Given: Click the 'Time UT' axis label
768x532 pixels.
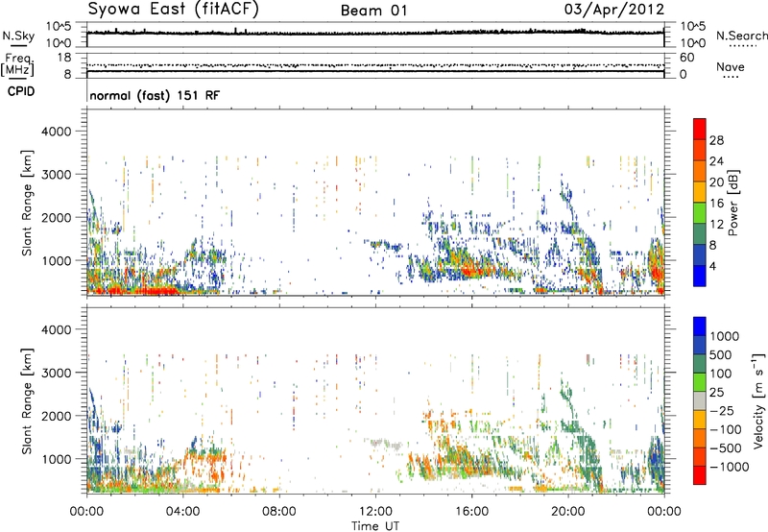Looking at the screenshot, I should pyautogui.click(x=375, y=525).
